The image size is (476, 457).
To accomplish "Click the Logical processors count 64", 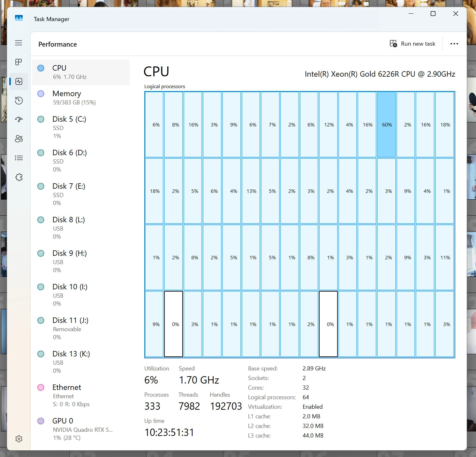I will tap(306, 397).
